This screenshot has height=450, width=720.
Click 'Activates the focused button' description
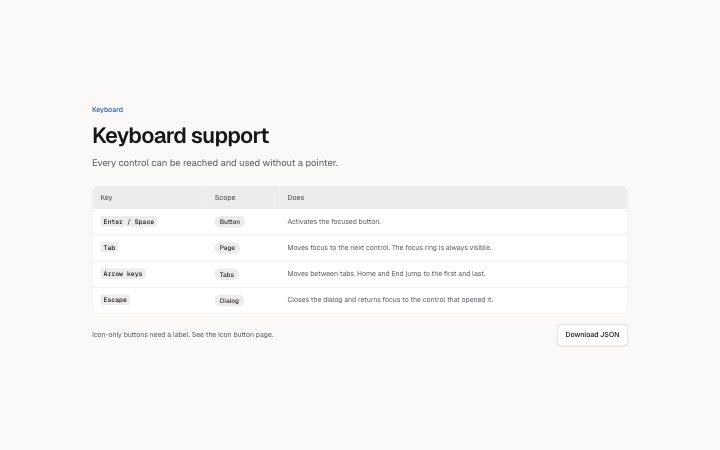[334, 221]
